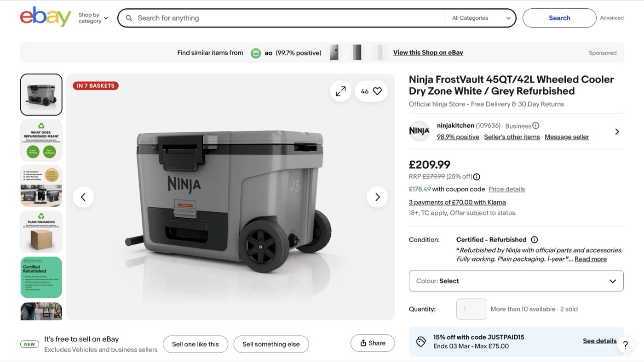Open the ninjakitchen seller chevron

tap(617, 131)
